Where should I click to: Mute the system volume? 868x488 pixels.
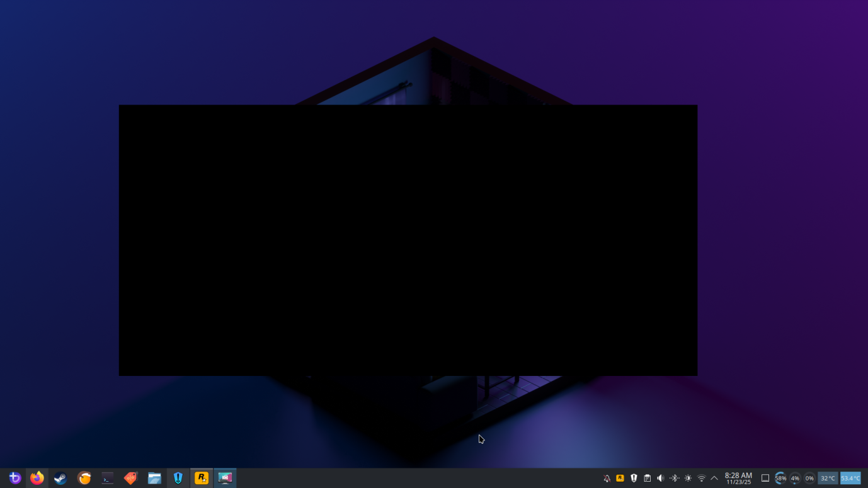[x=660, y=477]
